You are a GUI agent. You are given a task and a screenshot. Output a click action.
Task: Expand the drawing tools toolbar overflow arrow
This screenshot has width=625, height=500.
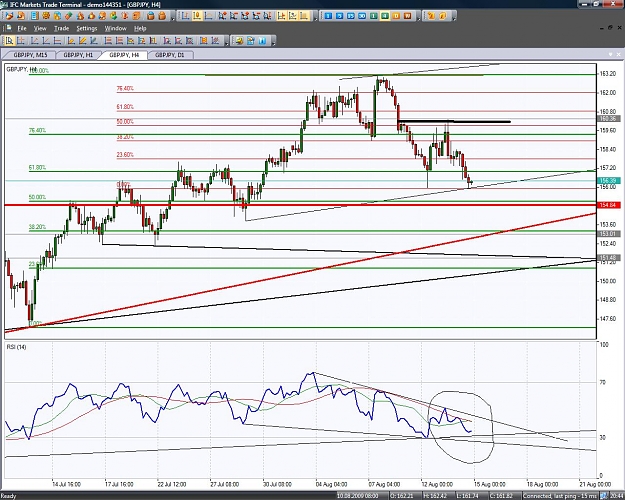coord(226,41)
